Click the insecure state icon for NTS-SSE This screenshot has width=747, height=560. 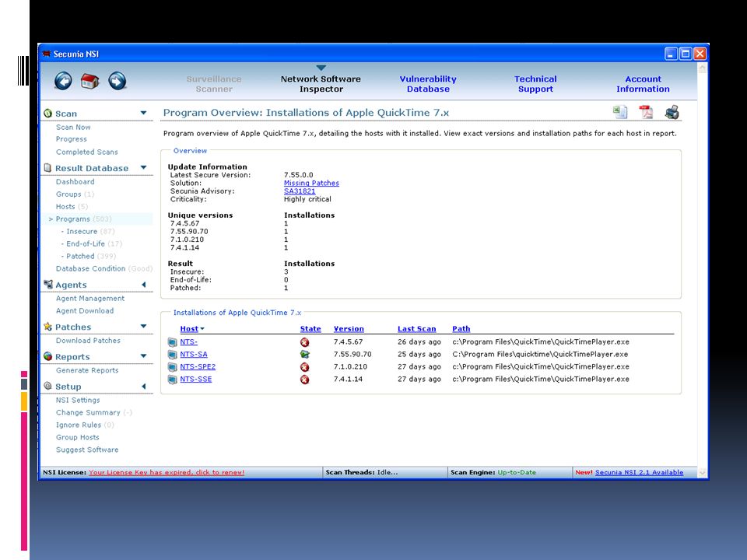pos(305,380)
